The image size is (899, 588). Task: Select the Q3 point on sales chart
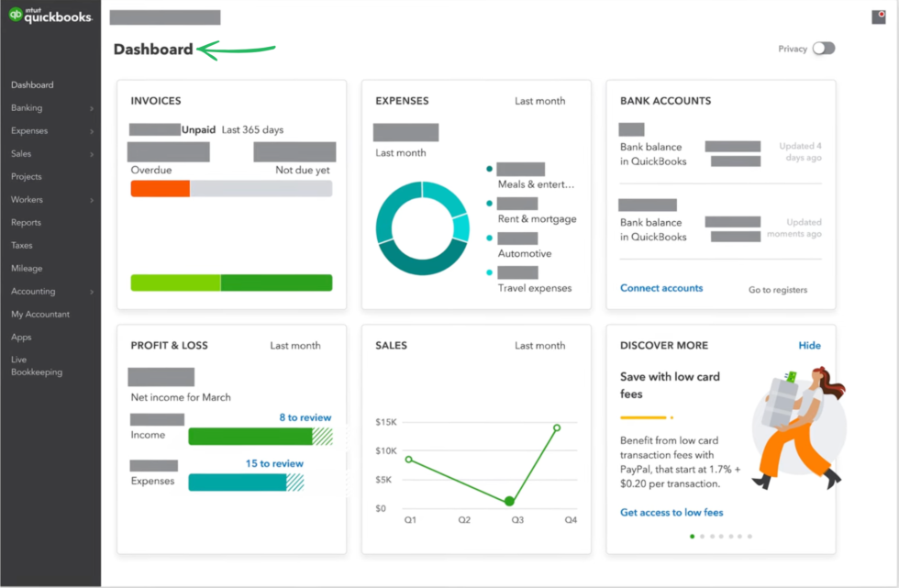[x=508, y=502]
